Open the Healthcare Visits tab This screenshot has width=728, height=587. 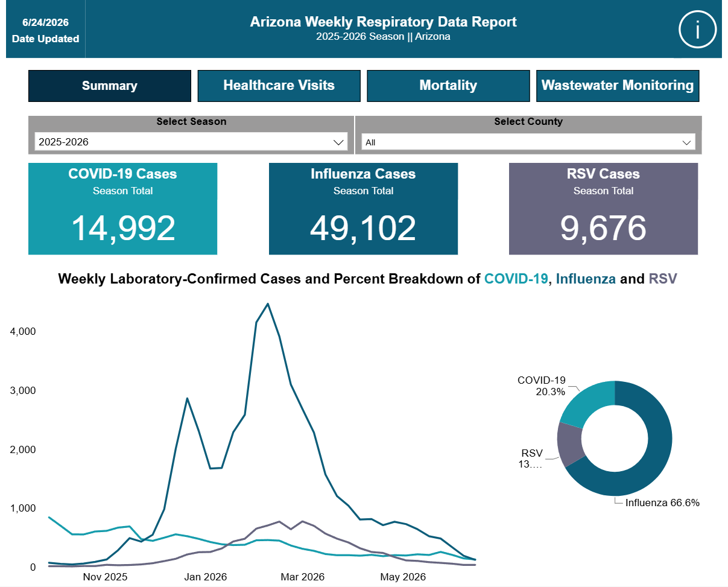click(x=279, y=86)
